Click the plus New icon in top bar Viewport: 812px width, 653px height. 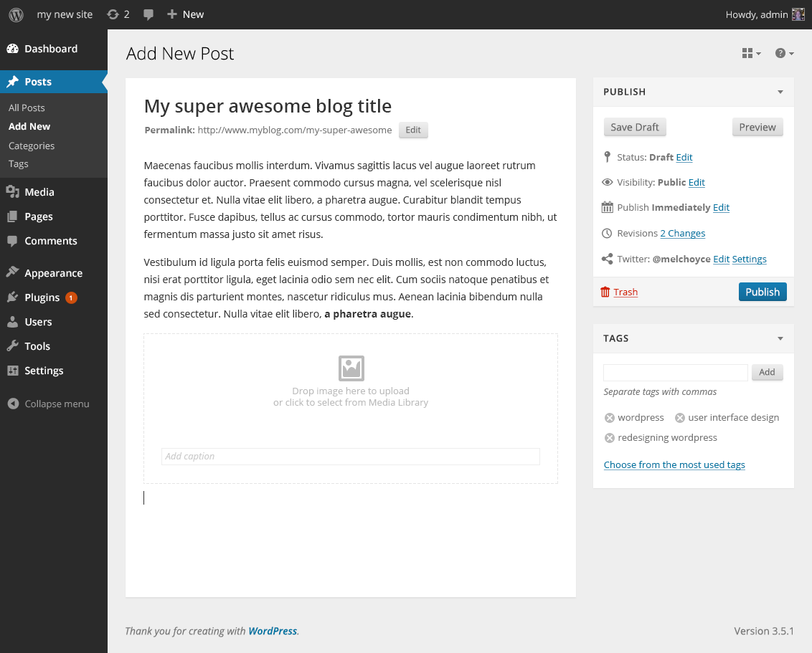point(172,14)
